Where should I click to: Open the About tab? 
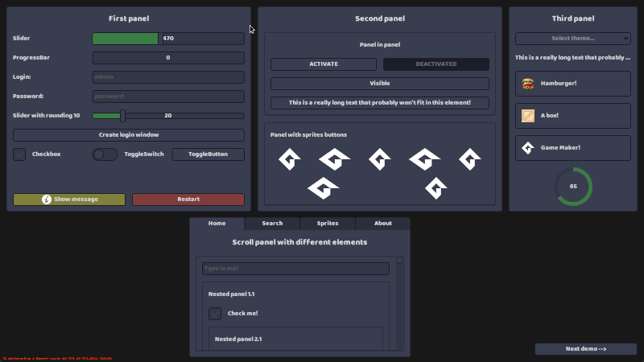[x=383, y=224]
